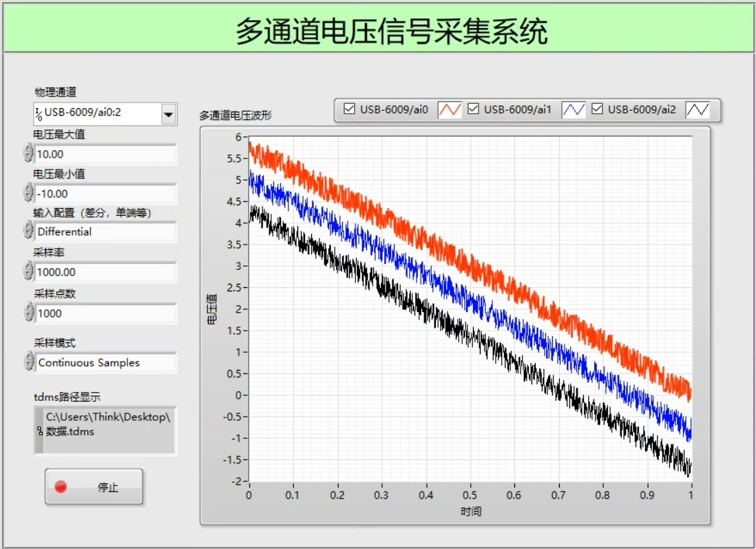Open the 物理通道 dropdown arrow
This screenshot has height=549, width=756.
(168, 114)
